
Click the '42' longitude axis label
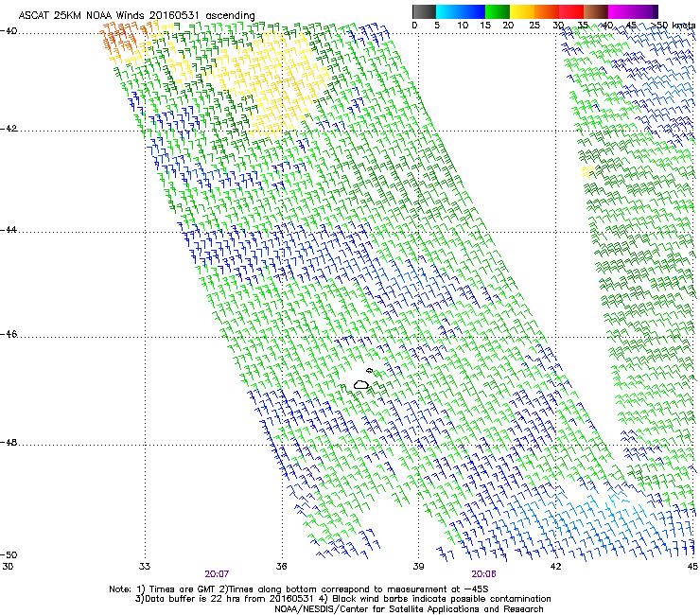pyautogui.click(x=555, y=567)
